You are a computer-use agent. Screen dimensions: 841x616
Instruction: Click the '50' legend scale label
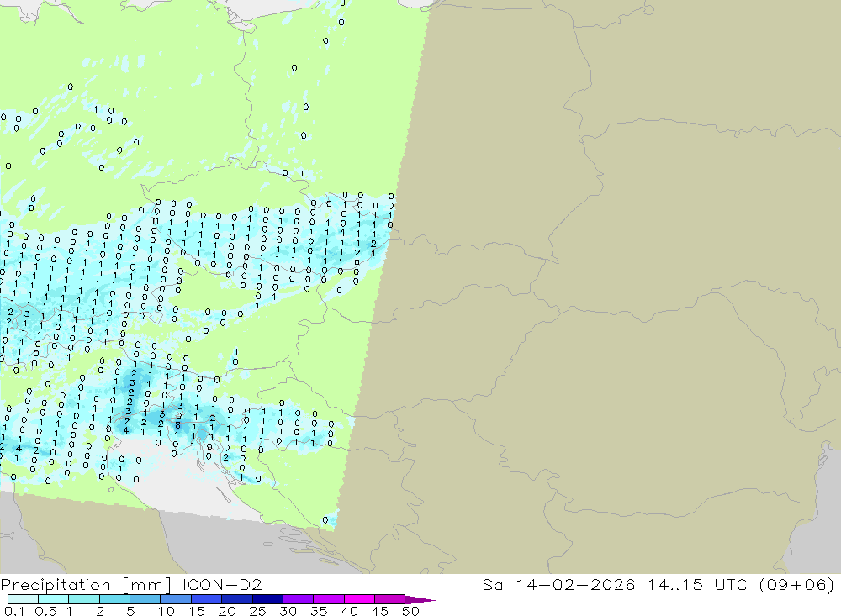pos(410,611)
